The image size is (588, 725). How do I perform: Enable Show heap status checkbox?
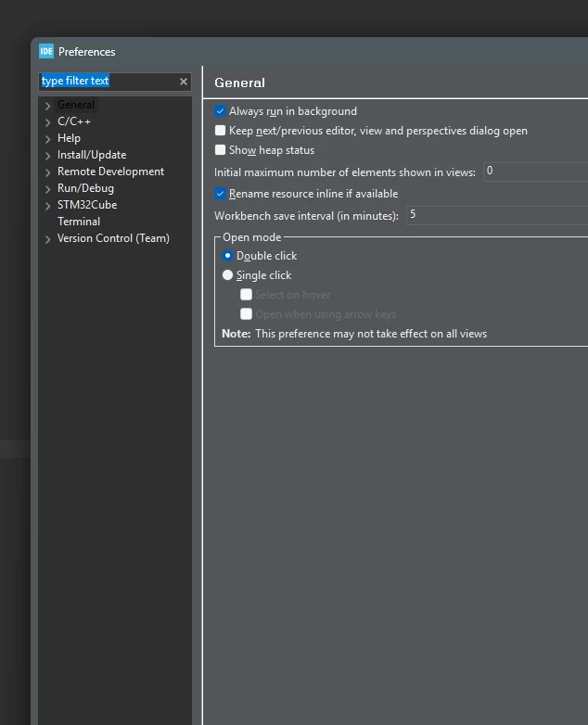(220, 150)
